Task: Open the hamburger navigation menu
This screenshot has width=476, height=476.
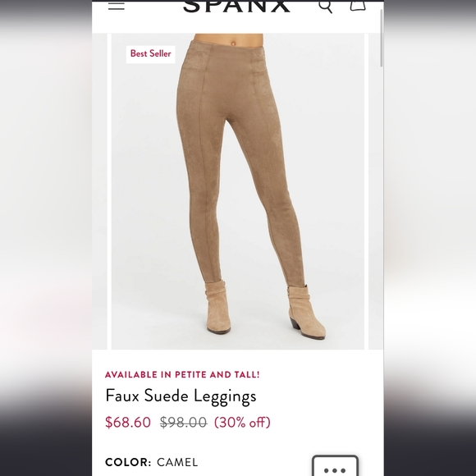Action: pos(117,6)
